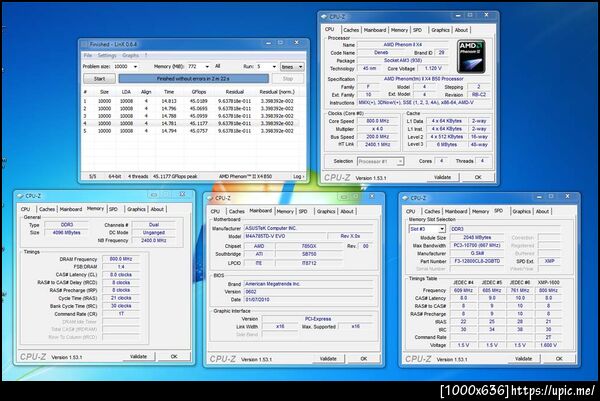Open the 'times' unit dropdown in LinX
This screenshot has height=401, width=600.
click(292, 67)
